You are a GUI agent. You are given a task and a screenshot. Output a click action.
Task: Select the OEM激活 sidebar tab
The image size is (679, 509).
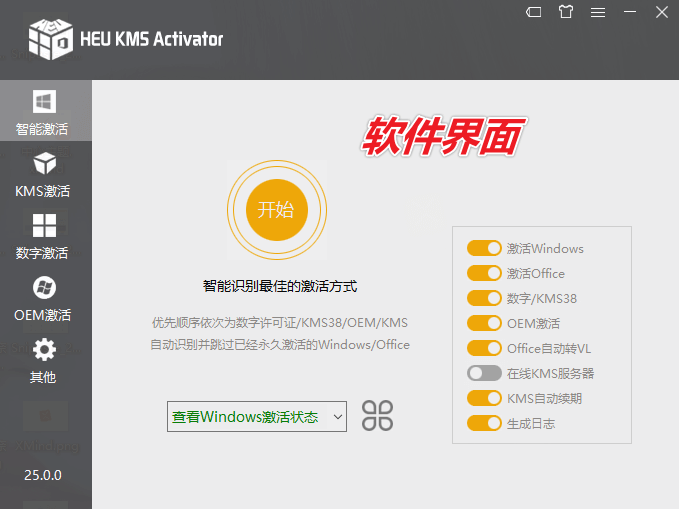pos(43,298)
